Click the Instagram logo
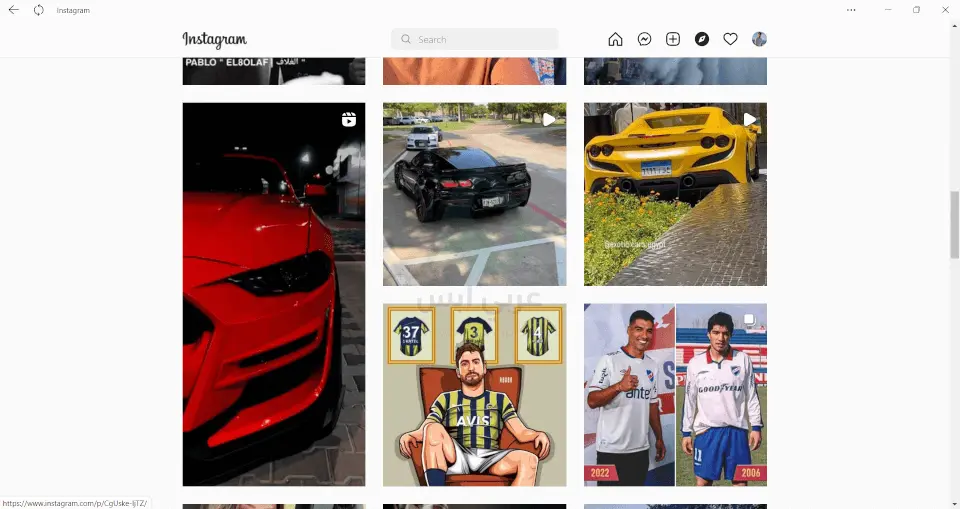This screenshot has height=509, width=960. [x=215, y=39]
